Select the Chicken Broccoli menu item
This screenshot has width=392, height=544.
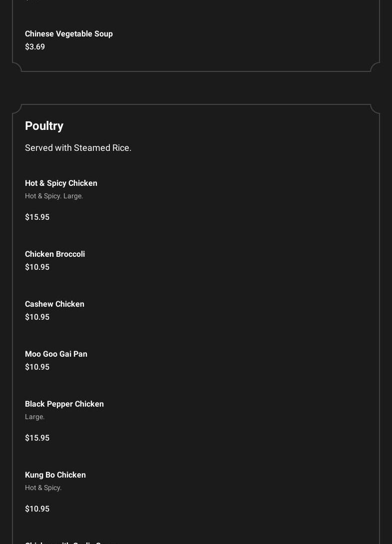click(x=55, y=254)
